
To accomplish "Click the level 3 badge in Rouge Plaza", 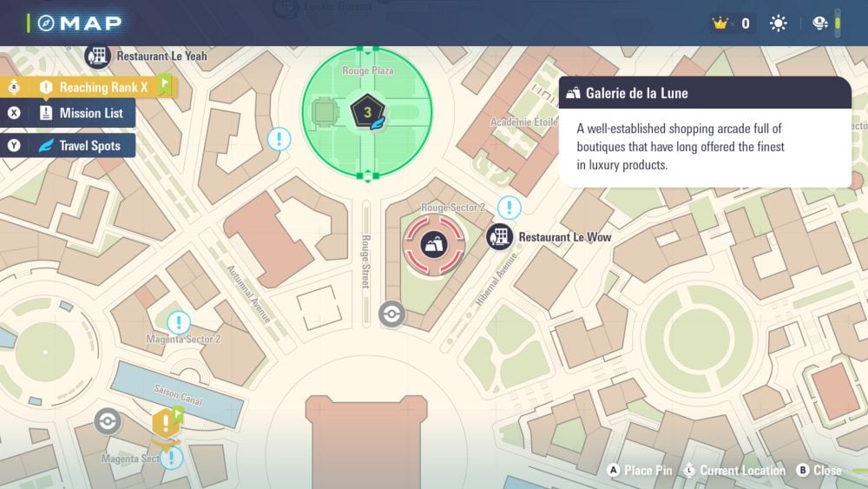I will (x=367, y=112).
